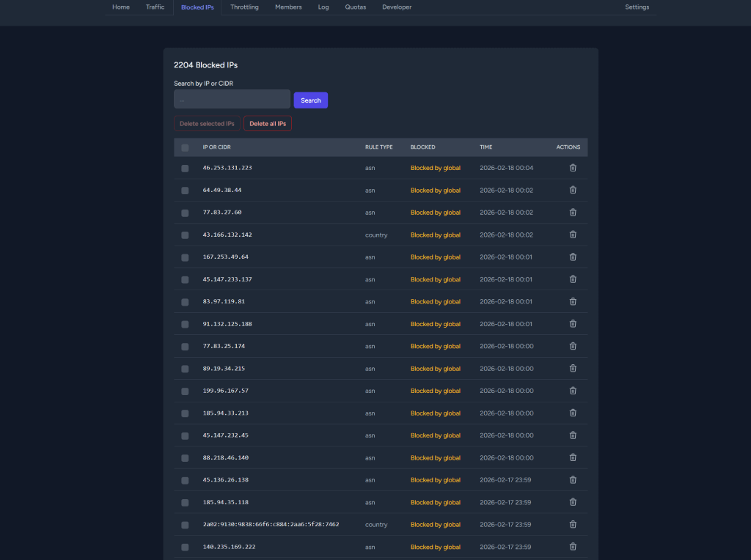
Task: Delete 185.94.35.118 with trash icon
Action: [x=573, y=502]
